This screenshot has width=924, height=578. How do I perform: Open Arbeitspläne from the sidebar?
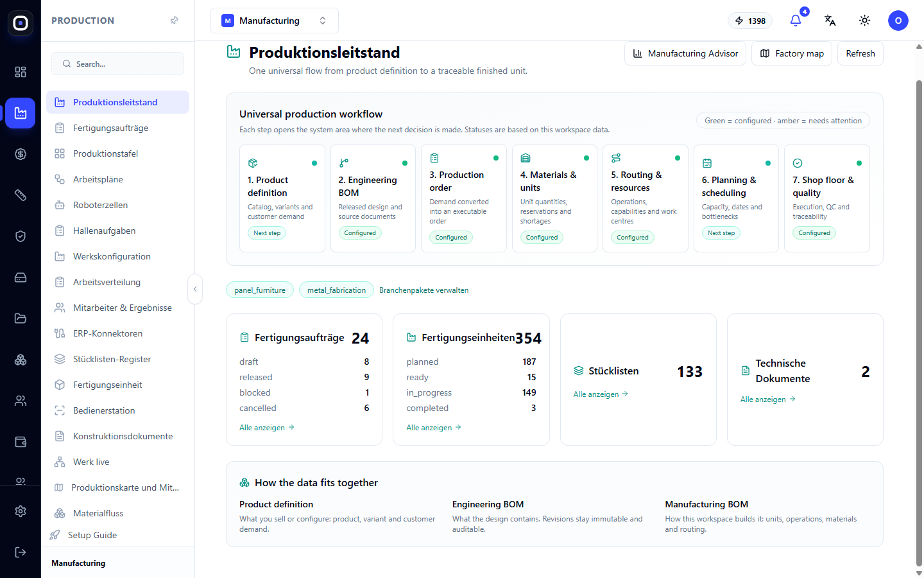point(117,179)
